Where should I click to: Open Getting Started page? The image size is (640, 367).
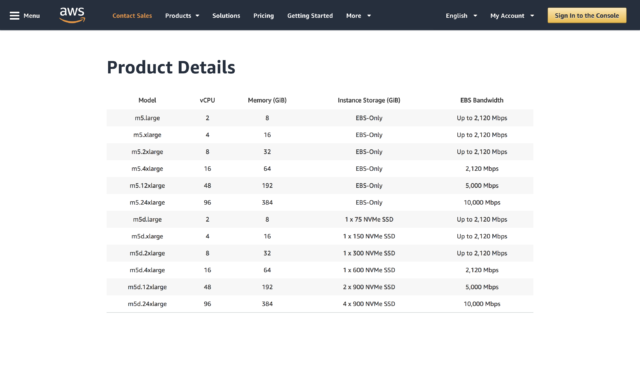click(310, 16)
